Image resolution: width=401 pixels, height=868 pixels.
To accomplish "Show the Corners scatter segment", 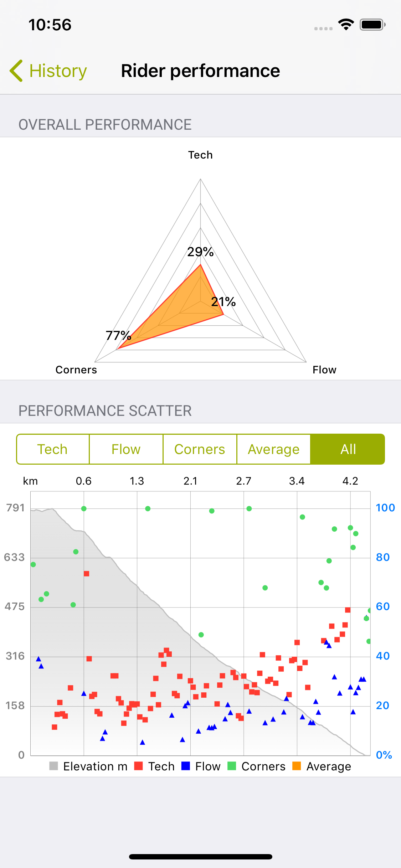I will 200,449.
